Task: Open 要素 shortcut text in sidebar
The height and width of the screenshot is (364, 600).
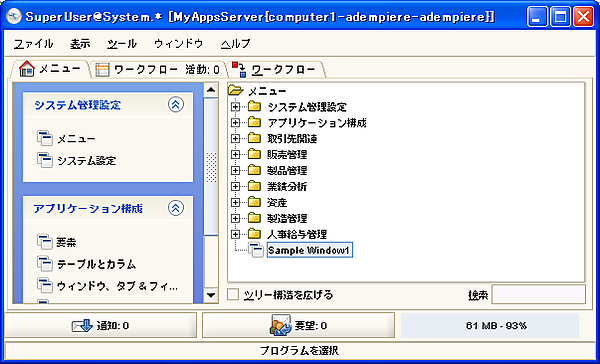Action: [x=67, y=242]
